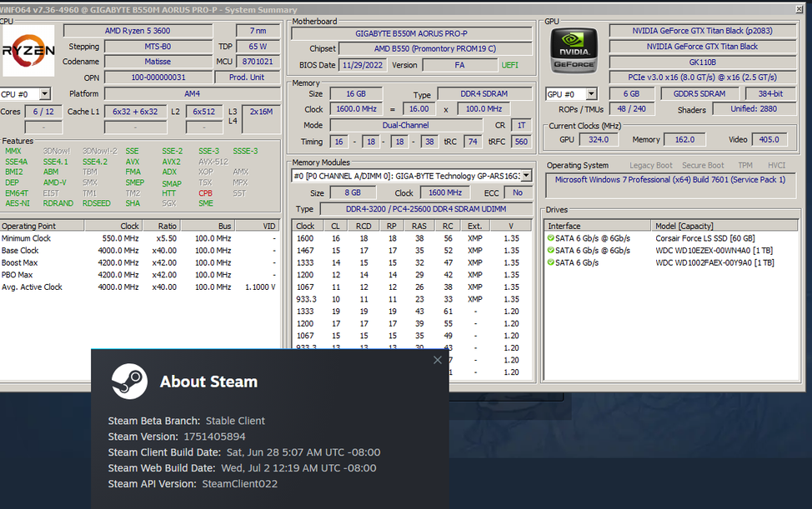Click the Ratio column header
Screen dimensions: 812x509
161,226
